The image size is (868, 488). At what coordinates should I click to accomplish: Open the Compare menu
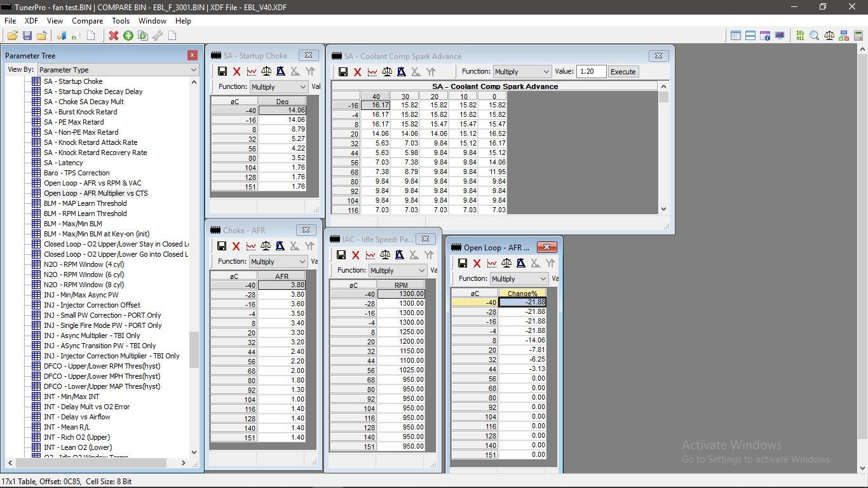pyautogui.click(x=87, y=21)
